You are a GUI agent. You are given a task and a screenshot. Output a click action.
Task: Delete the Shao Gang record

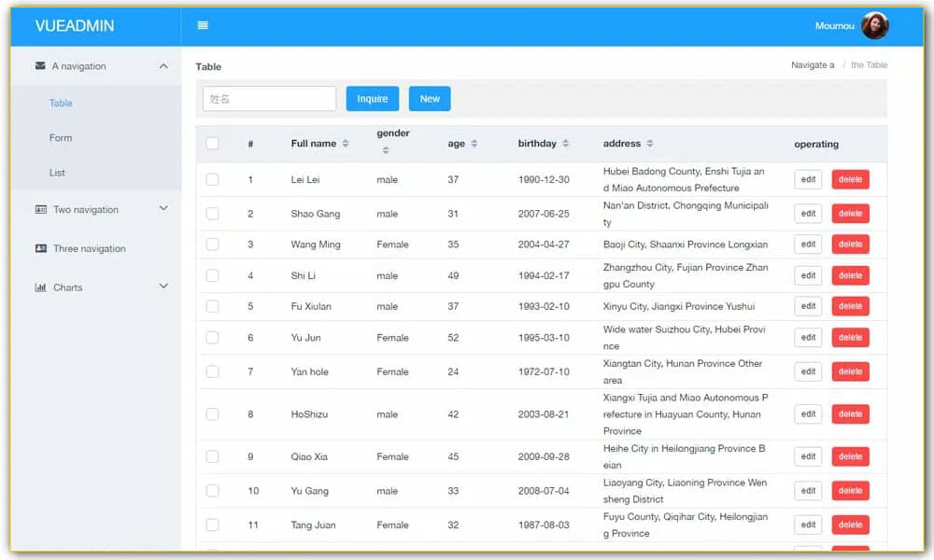850,214
